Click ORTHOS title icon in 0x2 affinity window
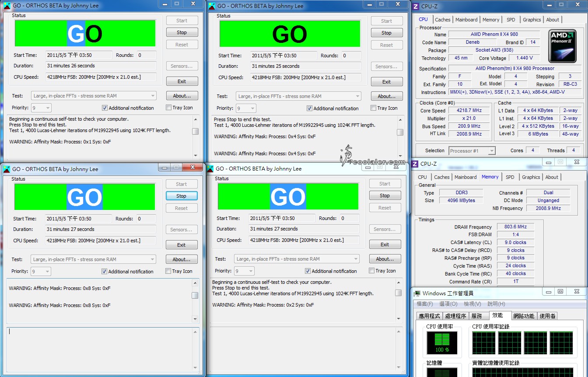The width and height of the screenshot is (588, 377). pyautogui.click(x=210, y=169)
